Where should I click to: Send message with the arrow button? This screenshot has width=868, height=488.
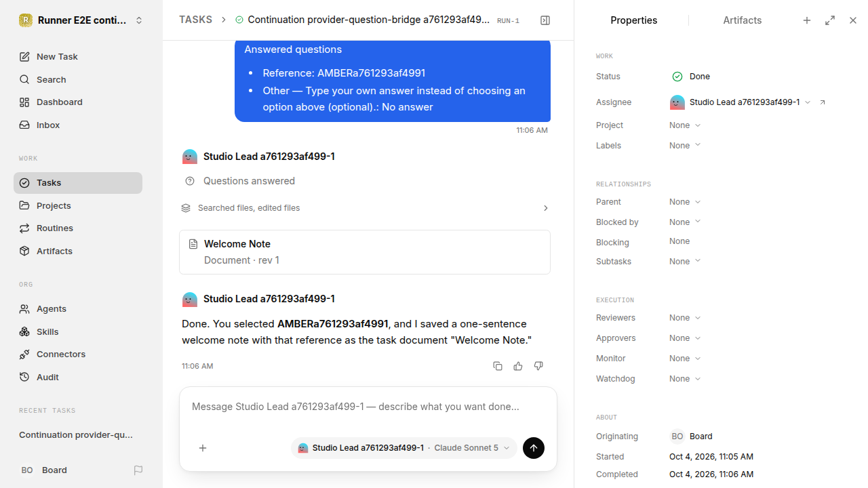point(534,448)
